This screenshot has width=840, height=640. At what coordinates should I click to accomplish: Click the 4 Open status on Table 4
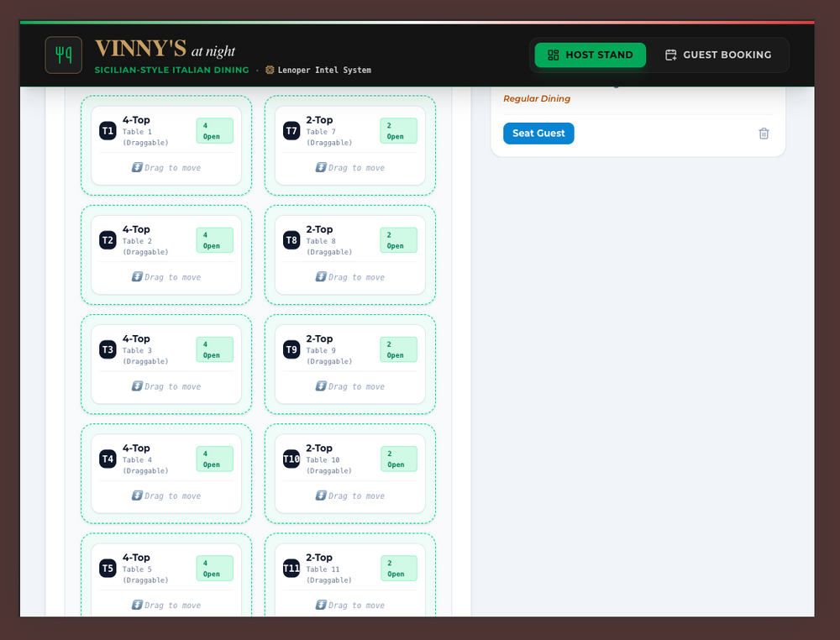click(215, 459)
